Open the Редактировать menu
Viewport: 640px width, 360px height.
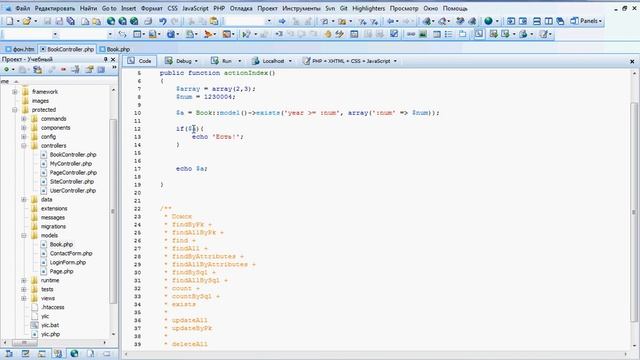[55, 9]
